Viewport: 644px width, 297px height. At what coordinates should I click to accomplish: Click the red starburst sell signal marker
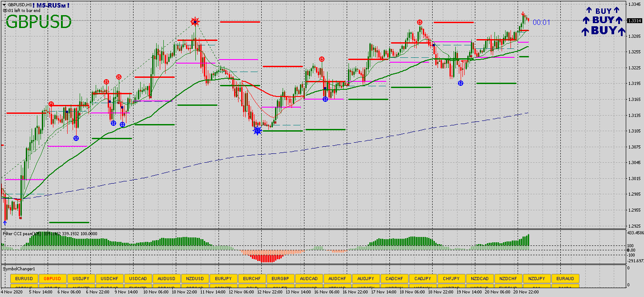[194, 21]
